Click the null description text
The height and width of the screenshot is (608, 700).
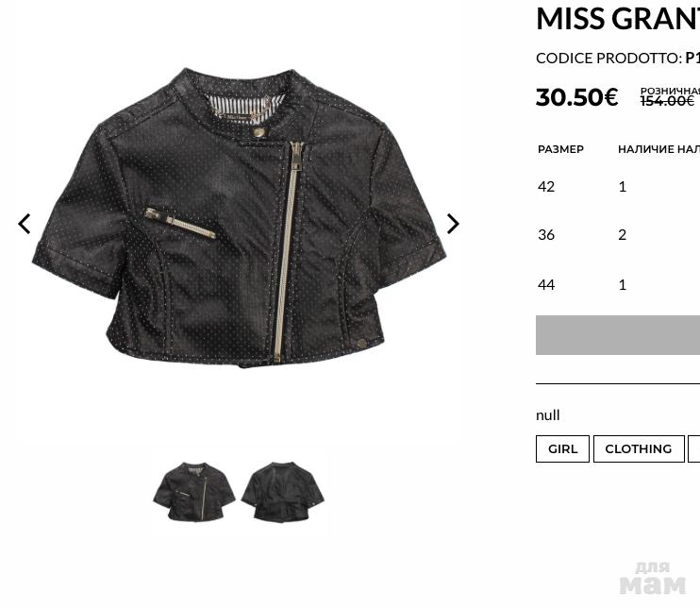click(x=547, y=415)
